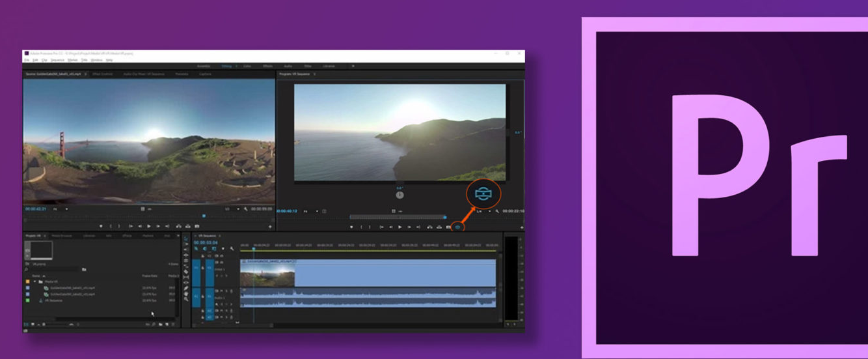868x359 pixels.
Task: Toggle A1 track lock
Action: [x=202, y=296]
